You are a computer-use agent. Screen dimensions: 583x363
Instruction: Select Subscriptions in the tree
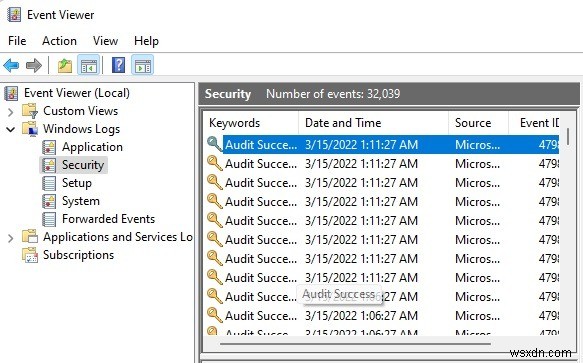[78, 255]
